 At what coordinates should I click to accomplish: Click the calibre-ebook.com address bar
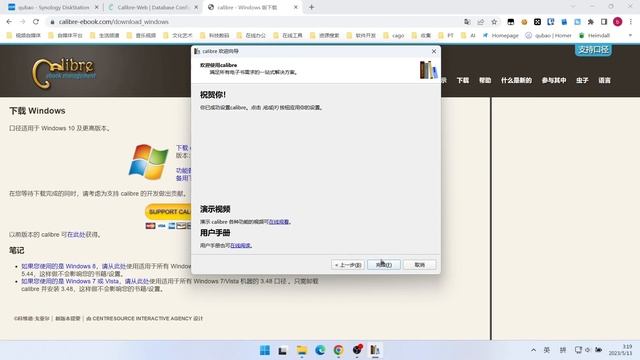(x=253, y=22)
